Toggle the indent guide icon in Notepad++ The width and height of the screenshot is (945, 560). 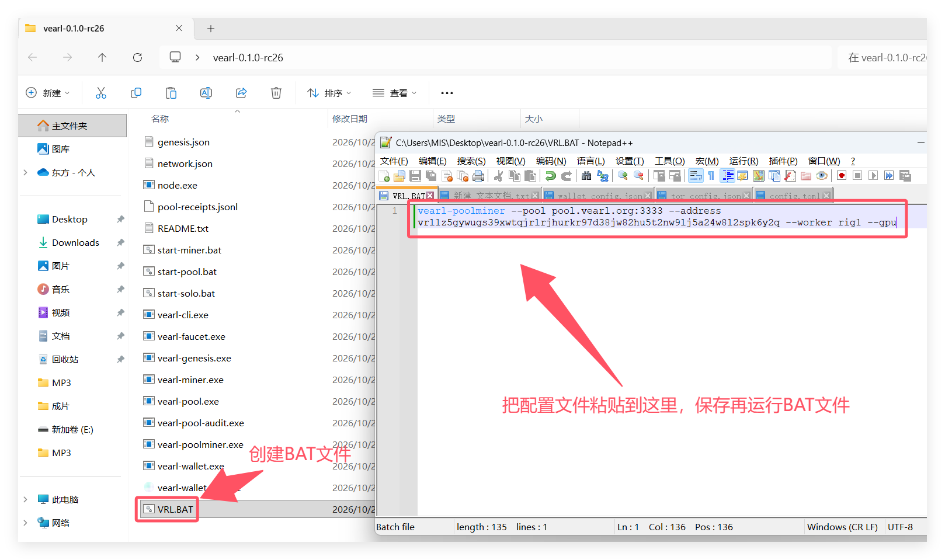727,176
